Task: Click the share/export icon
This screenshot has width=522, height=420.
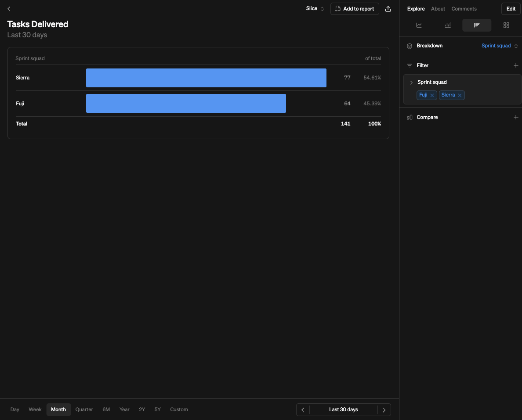Action: (x=388, y=9)
